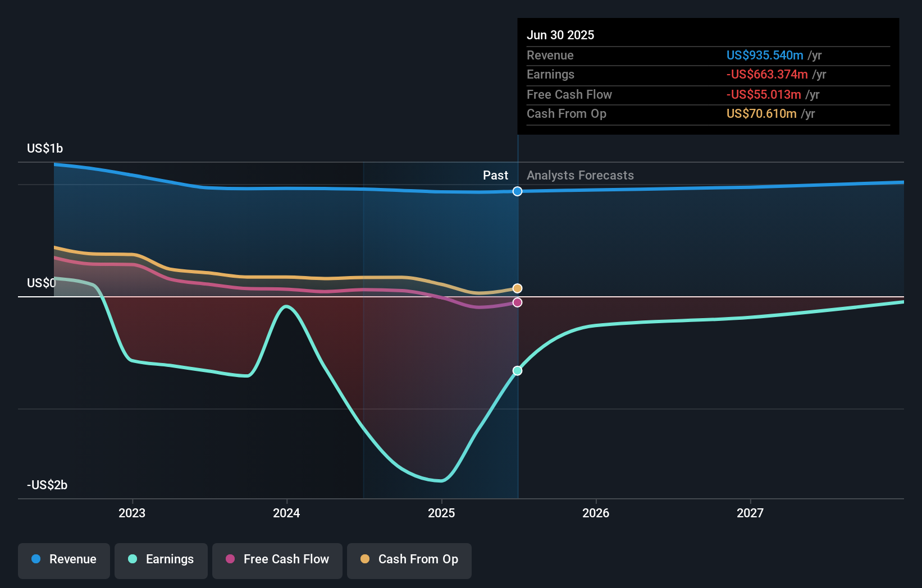Screen dimensions: 922x588
Task: Select the Cash From Op data point marker
Action: coord(518,288)
